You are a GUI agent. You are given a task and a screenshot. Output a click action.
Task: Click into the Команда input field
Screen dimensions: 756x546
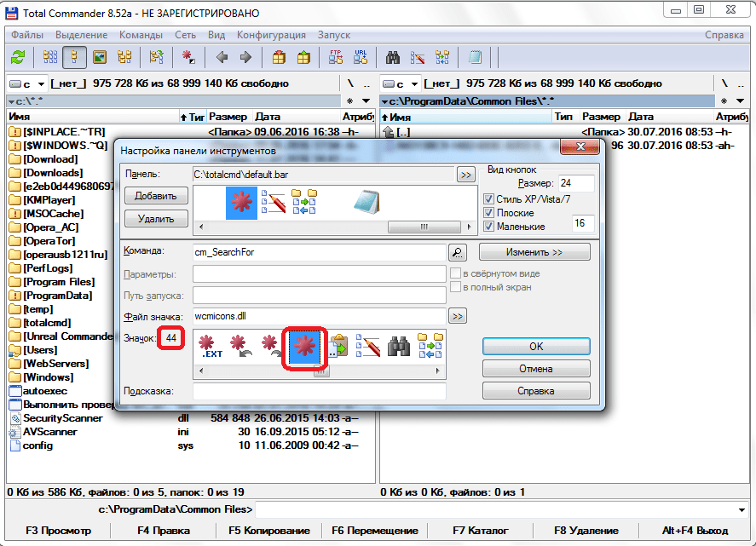coord(319,252)
